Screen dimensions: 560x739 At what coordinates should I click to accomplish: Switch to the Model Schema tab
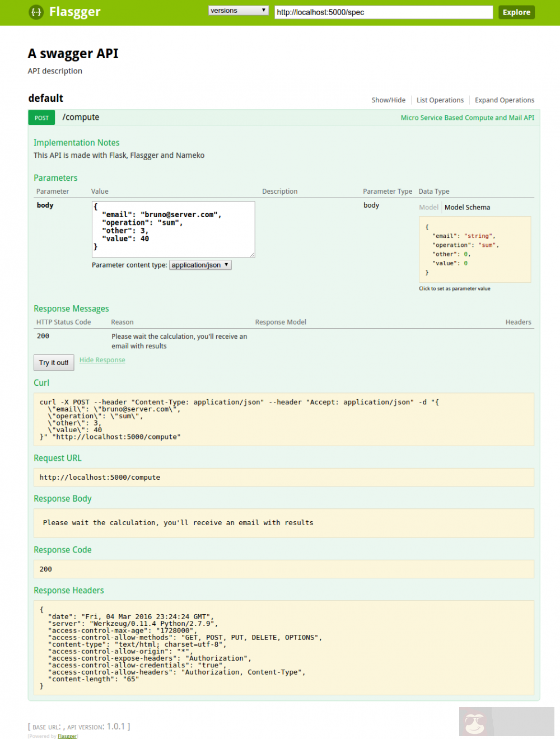coord(467,207)
